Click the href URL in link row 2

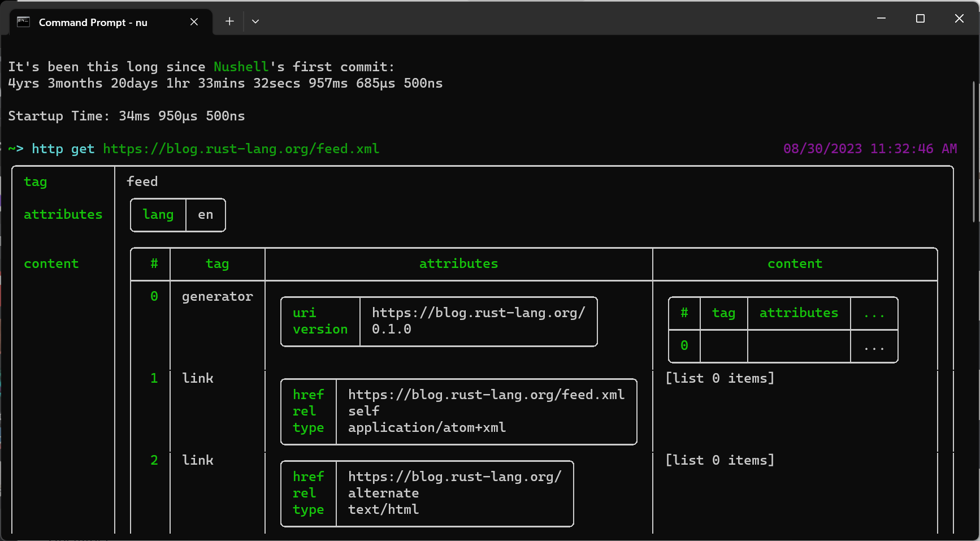pyautogui.click(x=454, y=477)
